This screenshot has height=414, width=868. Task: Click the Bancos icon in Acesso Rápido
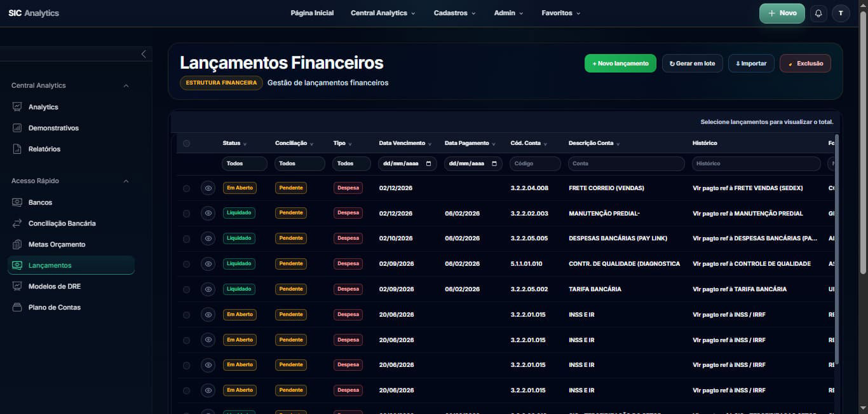tap(17, 202)
